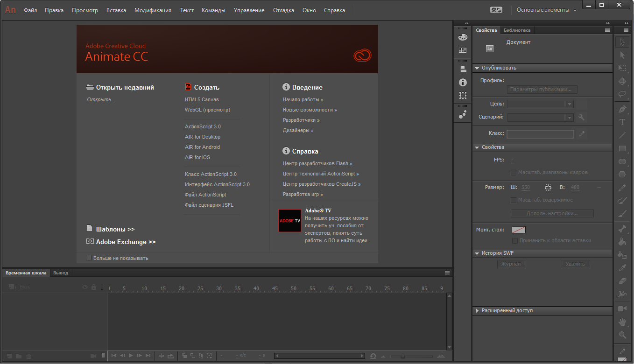Toggle the loop playback button in timeline
The width and height of the screenshot is (634, 364).
(170, 356)
